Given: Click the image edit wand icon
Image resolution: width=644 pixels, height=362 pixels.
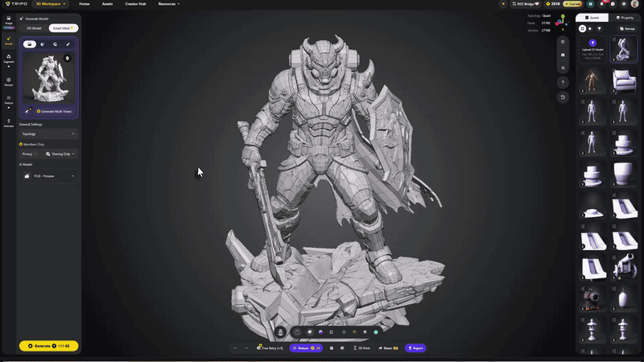Looking at the screenshot, I should click(x=27, y=111).
